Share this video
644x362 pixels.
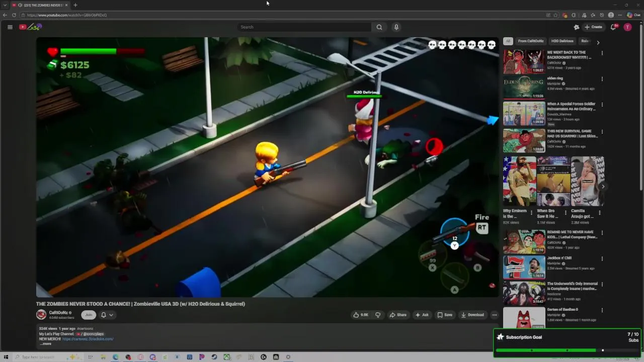pyautogui.click(x=398, y=315)
